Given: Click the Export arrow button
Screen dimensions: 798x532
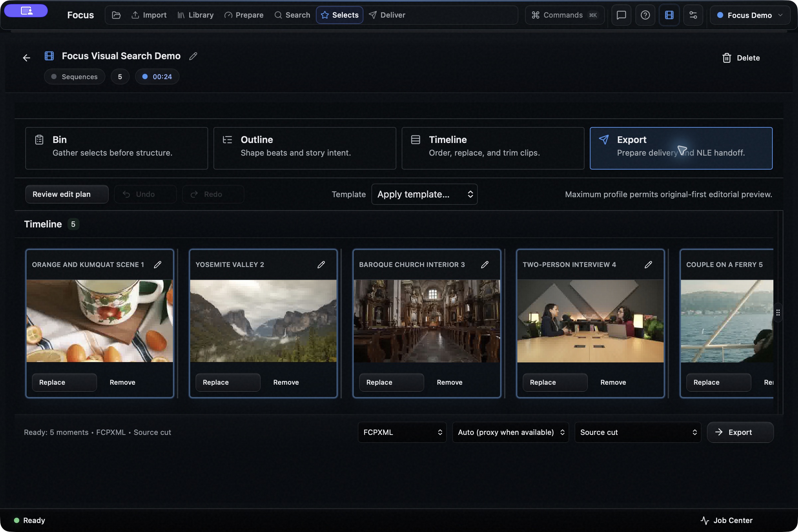Looking at the screenshot, I should tap(740, 432).
